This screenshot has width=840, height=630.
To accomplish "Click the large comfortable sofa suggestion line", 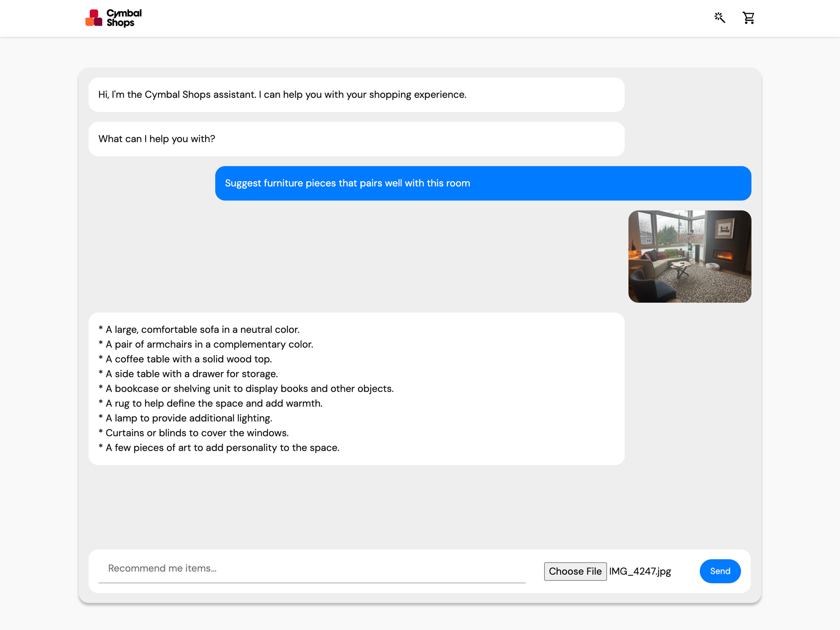I will pyautogui.click(x=199, y=329).
